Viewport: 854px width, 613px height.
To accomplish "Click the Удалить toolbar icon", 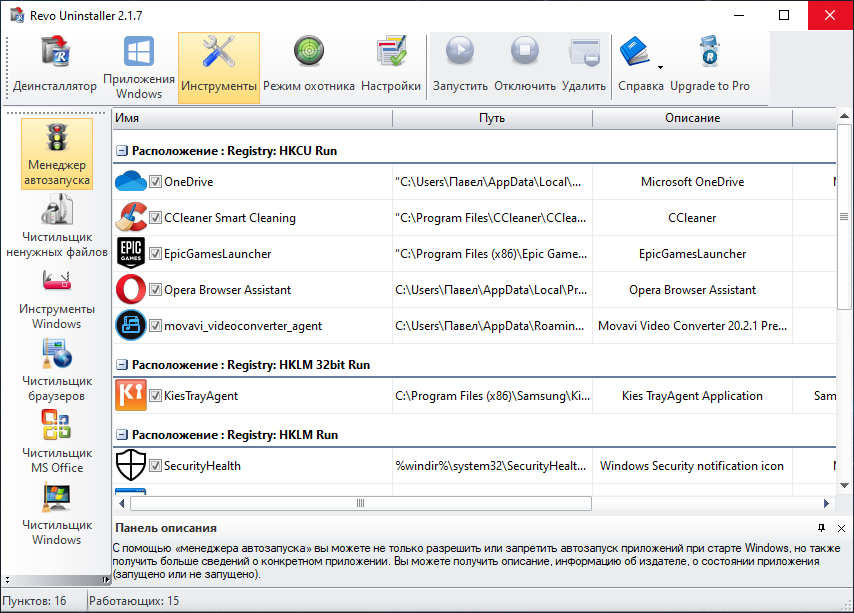I will coord(584,52).
